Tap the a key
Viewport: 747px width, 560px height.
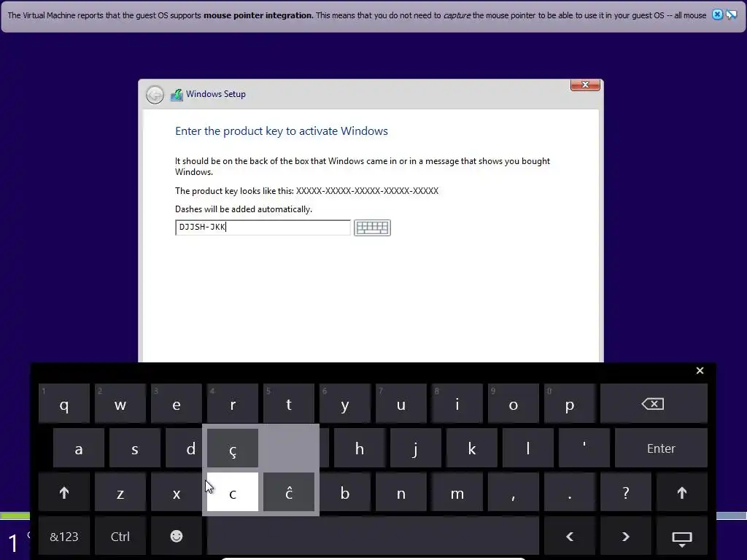tap(79, 448)
